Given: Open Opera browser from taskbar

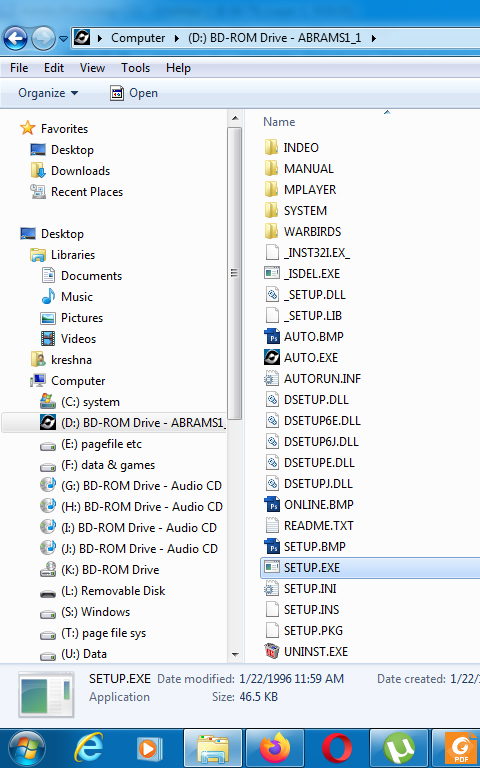Looking at the screenshot, I should [x=337, y=748].
